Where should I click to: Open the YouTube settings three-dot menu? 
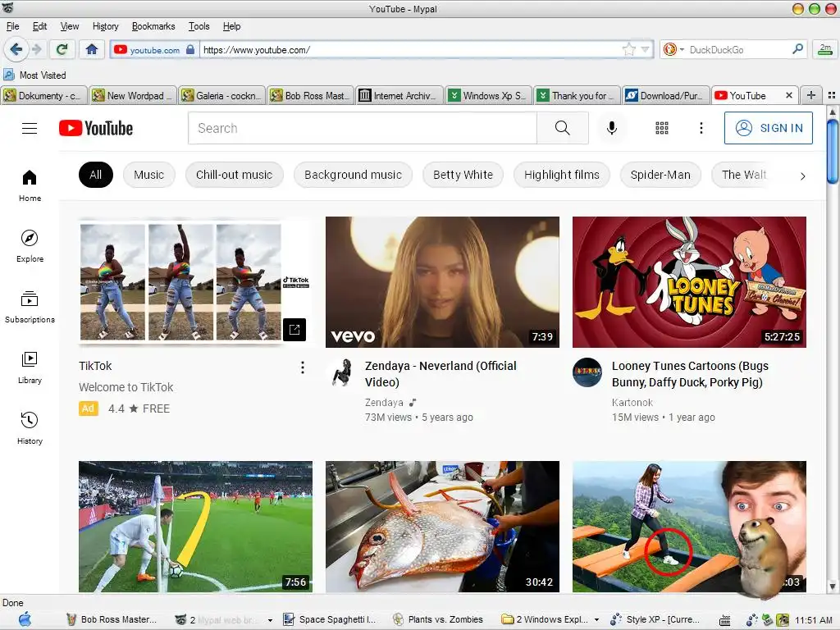point(701,128)
